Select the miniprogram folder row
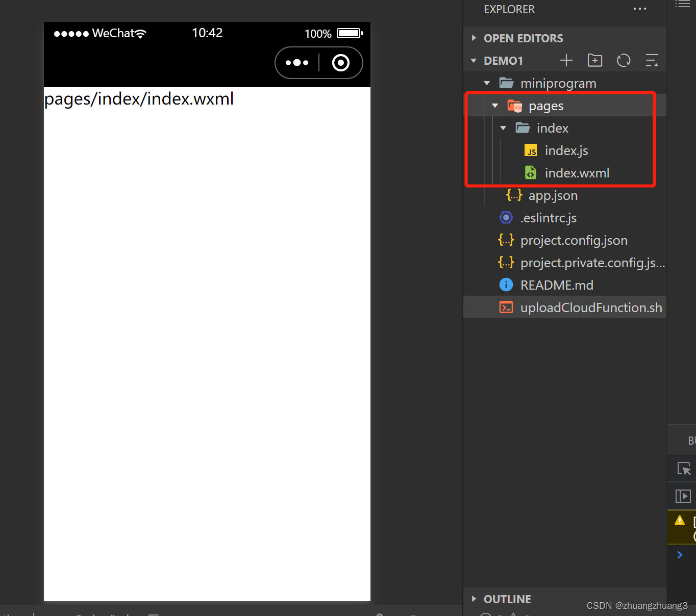696x616 pixels. tap(565, 83)
